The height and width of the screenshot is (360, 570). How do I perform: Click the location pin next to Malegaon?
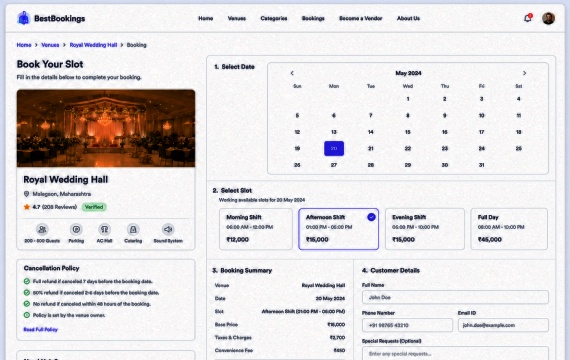[x=26, y=194]
